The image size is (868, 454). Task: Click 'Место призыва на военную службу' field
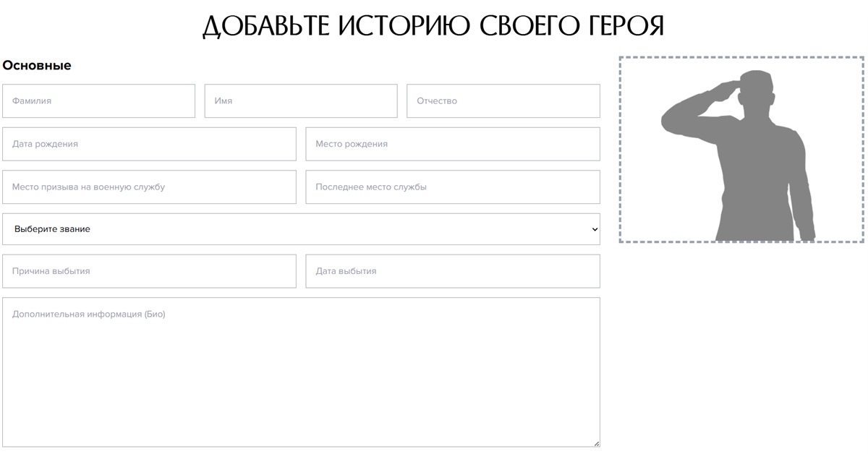149,187
